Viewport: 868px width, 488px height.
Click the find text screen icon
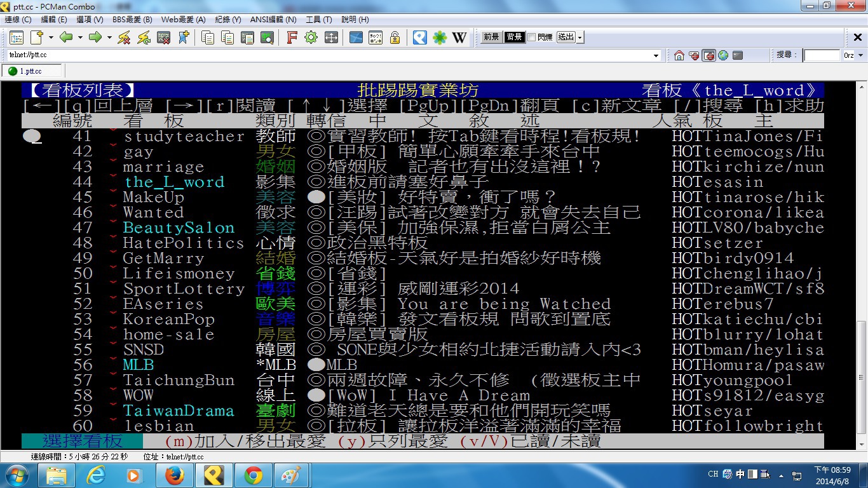pyautogui.click(x=267, y=37)
